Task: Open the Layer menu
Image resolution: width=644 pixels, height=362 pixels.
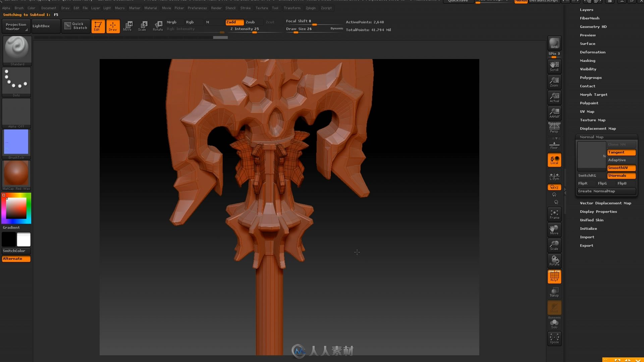Action: [x=95, y=7]
